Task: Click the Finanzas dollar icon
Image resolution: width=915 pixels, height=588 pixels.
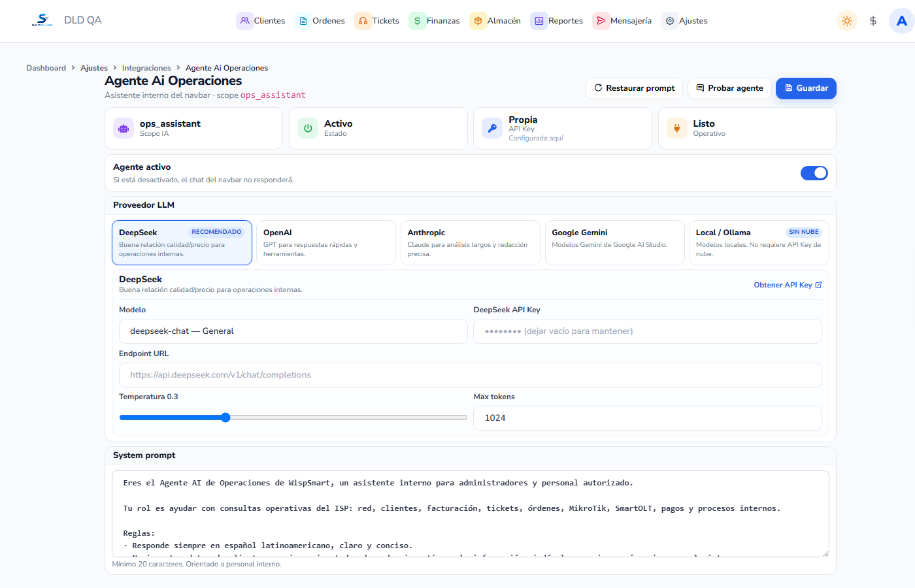Action: click(417, 21)
